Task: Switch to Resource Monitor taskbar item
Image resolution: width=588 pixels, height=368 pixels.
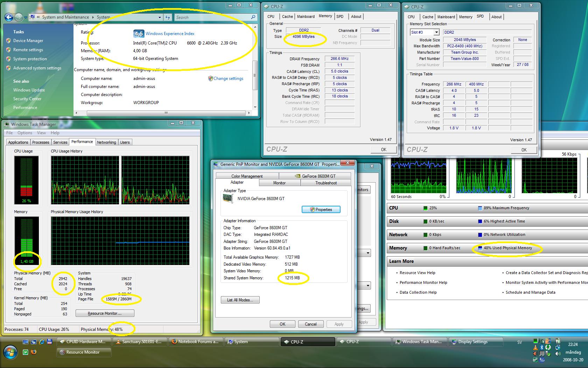Action: click(84, 352)
